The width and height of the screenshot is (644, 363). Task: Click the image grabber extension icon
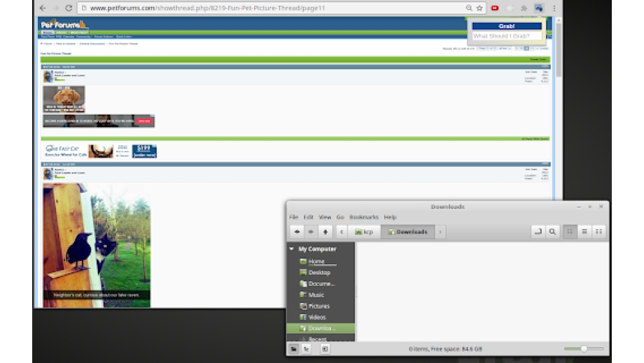(538, 8)
